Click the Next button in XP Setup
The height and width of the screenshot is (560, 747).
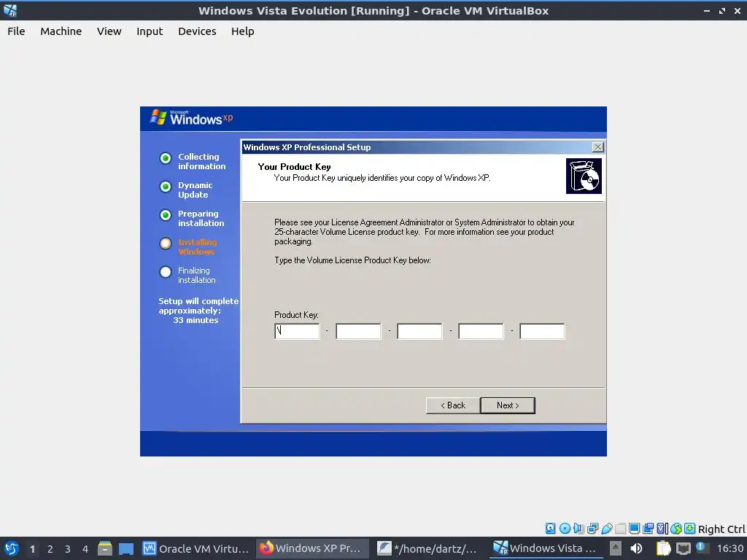point(508,405)
